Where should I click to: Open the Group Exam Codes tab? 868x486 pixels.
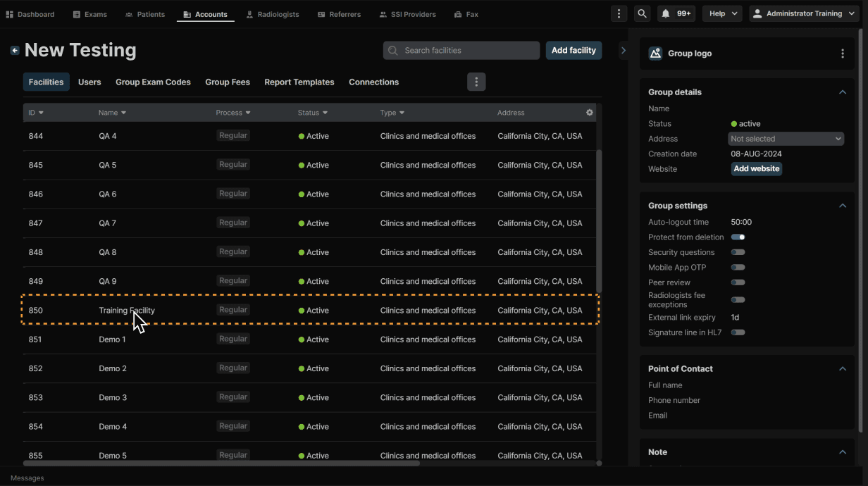pos(153,82)
